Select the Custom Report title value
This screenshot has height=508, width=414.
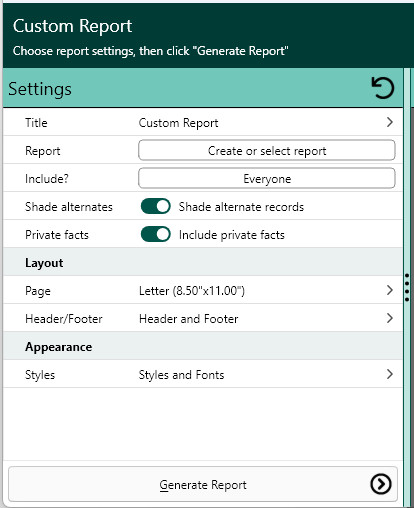(178, 123)
